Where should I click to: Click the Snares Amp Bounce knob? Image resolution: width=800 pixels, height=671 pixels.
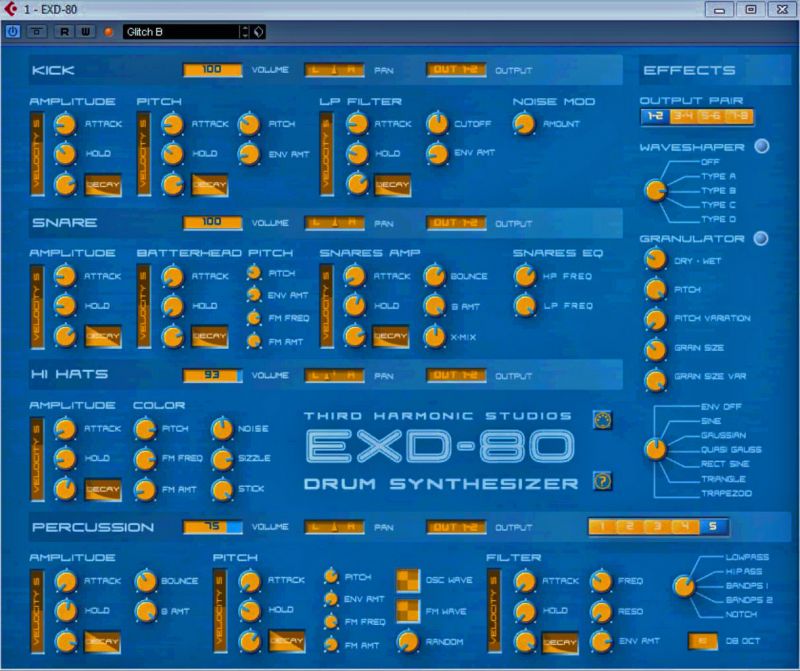click(435, 276)
